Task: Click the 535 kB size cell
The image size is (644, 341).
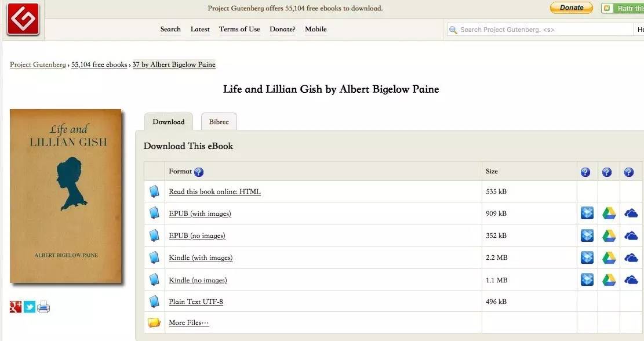Action: 529,191
